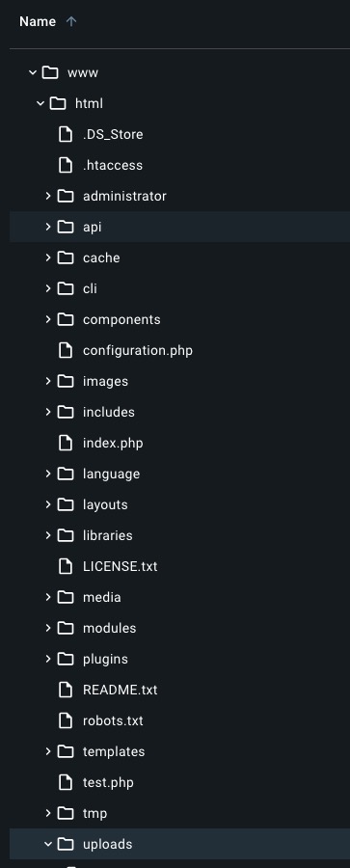Select index.php in the tree

180,443
